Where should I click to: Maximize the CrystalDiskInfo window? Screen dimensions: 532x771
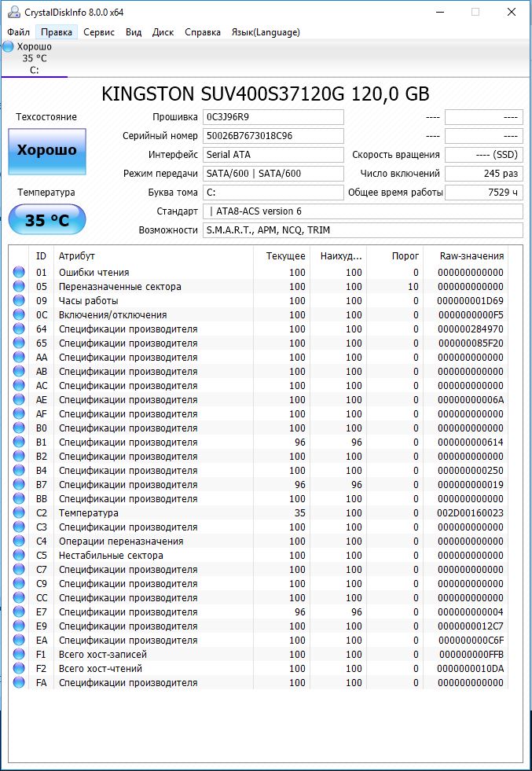point(475,12)
